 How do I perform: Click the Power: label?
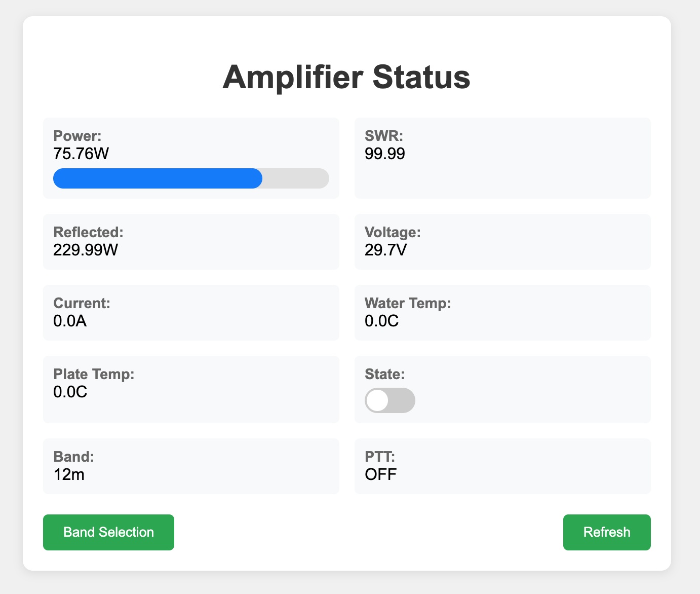(77, 136)
